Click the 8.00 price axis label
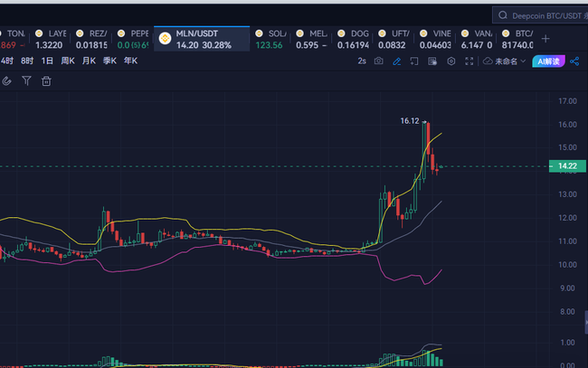588x368 pixels. pos(567,311)
